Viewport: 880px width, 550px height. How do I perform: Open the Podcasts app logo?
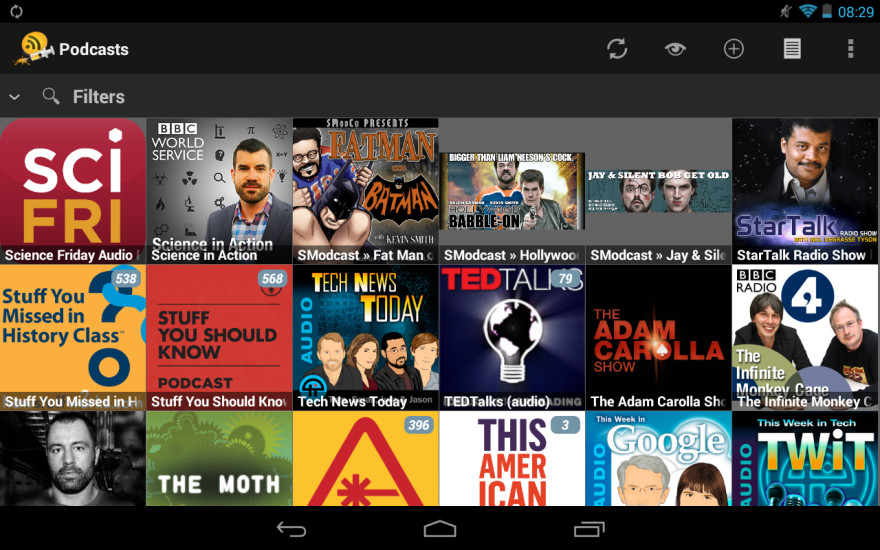tap(33, 49)
